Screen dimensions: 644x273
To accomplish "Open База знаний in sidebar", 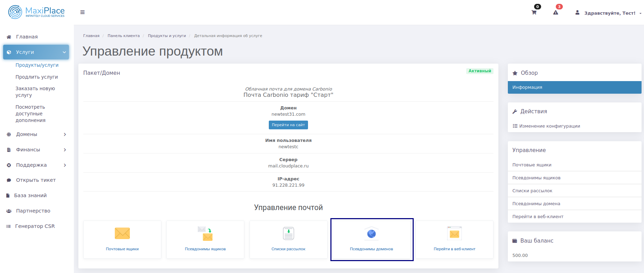I will pos(30,195).
